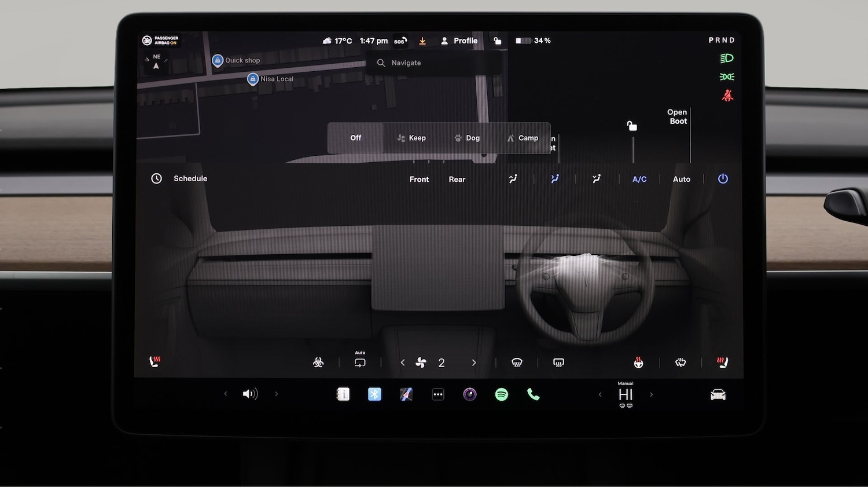This screenshot has width=868, height=487.
Task: Select the Camp mode tab
Action: (523, 138)
